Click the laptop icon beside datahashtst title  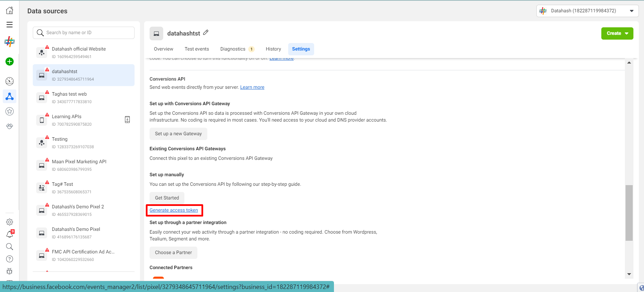click(x=156, y=33)
